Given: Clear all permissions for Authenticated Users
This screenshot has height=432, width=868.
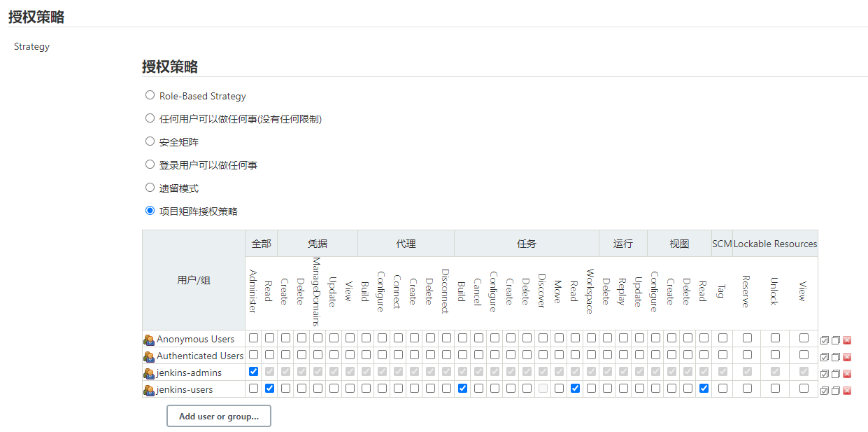Looking at the screenshot, I should [835, 356].
